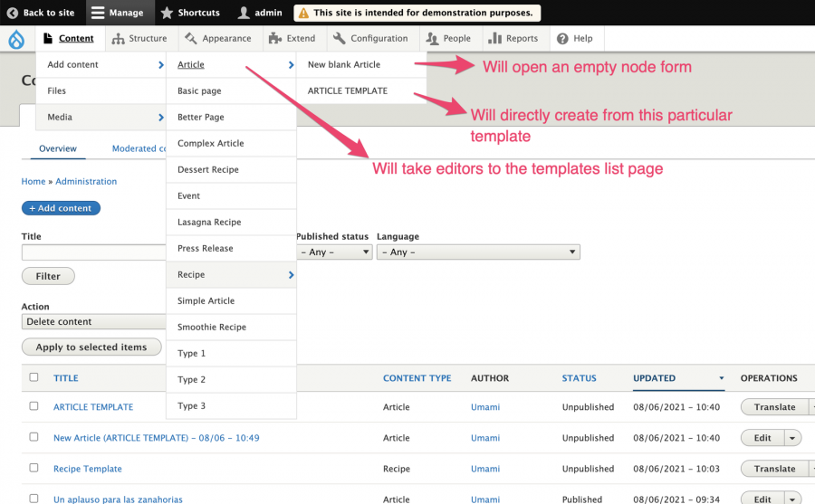
Task: Click the blue Add content button
Action: pyautogui.click(x=61, y=208)
